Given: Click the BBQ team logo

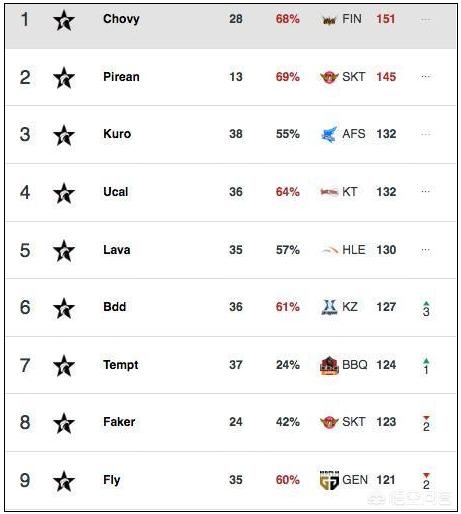Looking at the screenshot, I should (x=329, y=365).
